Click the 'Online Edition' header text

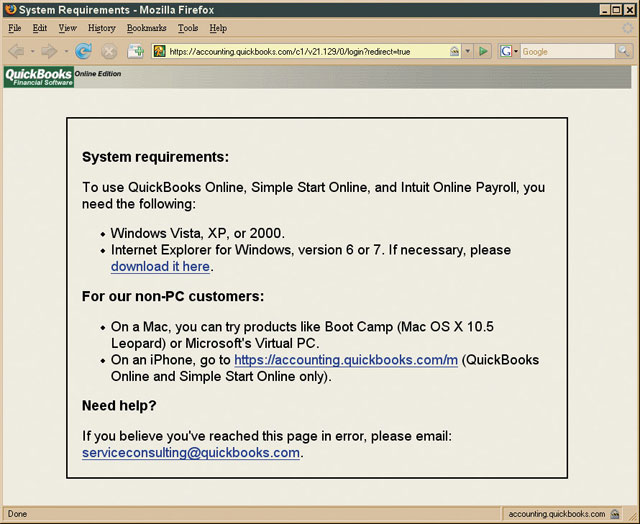[x=98, y=74]
